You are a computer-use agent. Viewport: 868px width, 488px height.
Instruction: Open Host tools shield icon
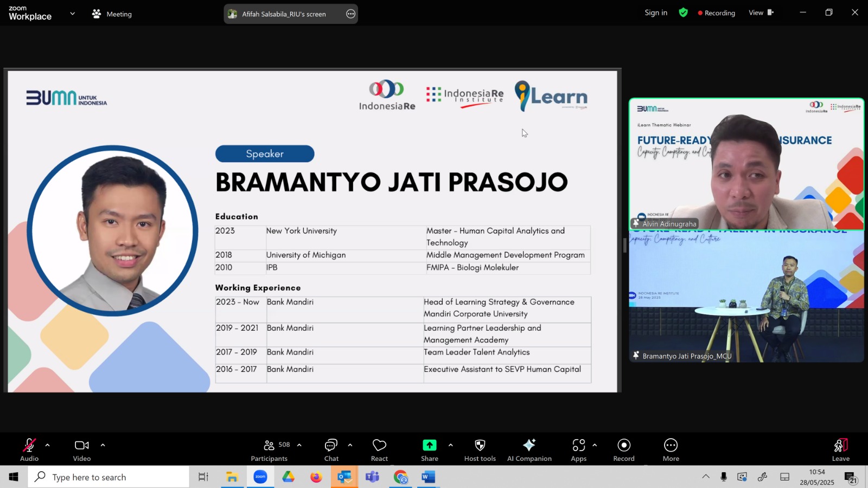(x=480, y=445)
